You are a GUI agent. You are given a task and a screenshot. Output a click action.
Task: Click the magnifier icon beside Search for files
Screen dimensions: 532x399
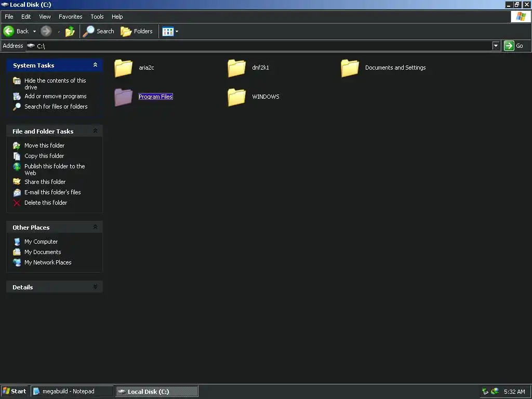click(17, 107)
